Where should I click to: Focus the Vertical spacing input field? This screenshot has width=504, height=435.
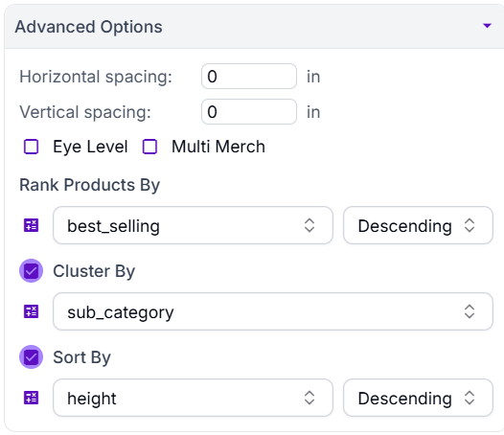point(249,112)
